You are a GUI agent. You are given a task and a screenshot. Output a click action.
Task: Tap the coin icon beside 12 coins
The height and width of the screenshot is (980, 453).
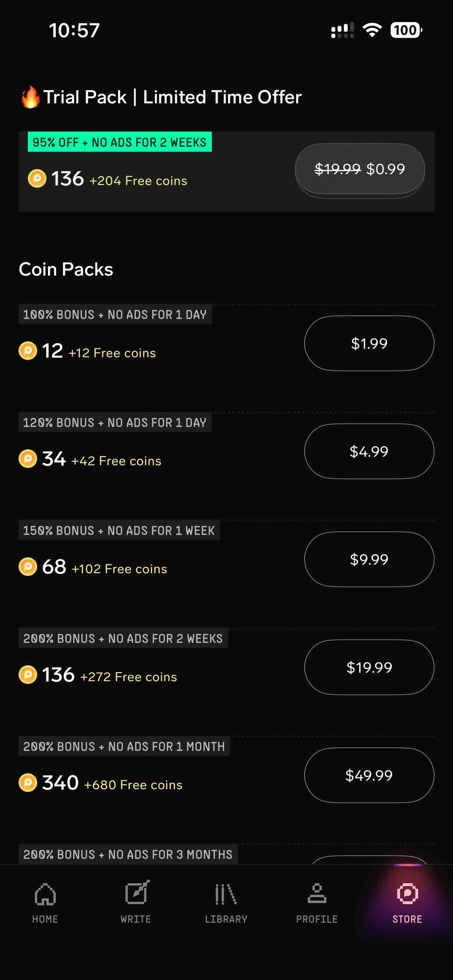point(28,351)
